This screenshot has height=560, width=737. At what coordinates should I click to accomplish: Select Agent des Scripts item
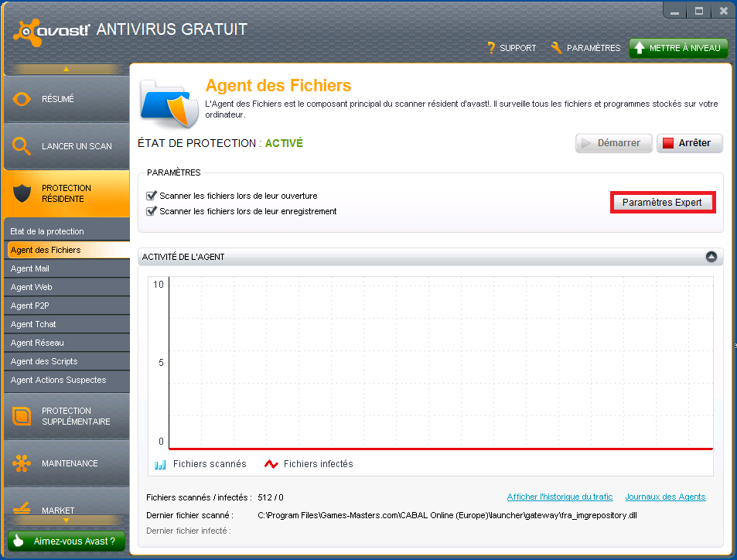[67, 361]
